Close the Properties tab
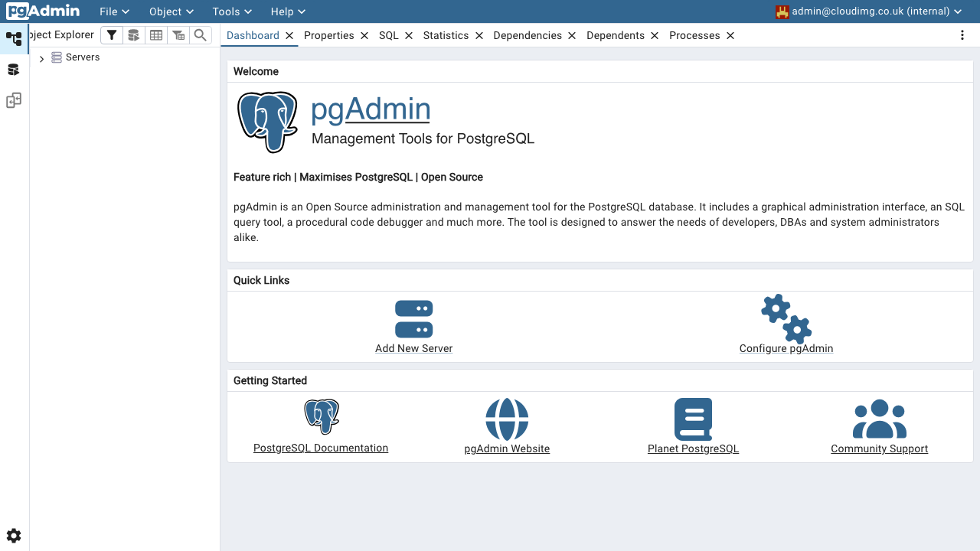 [x=364, y=35]
